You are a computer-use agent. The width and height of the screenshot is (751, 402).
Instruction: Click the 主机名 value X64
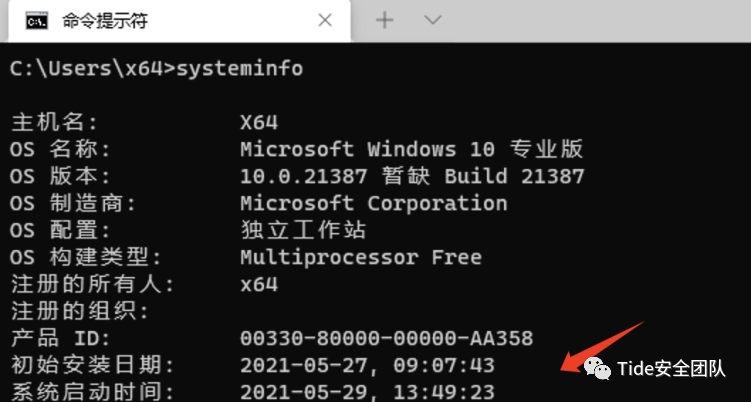(x=259, y=123)
